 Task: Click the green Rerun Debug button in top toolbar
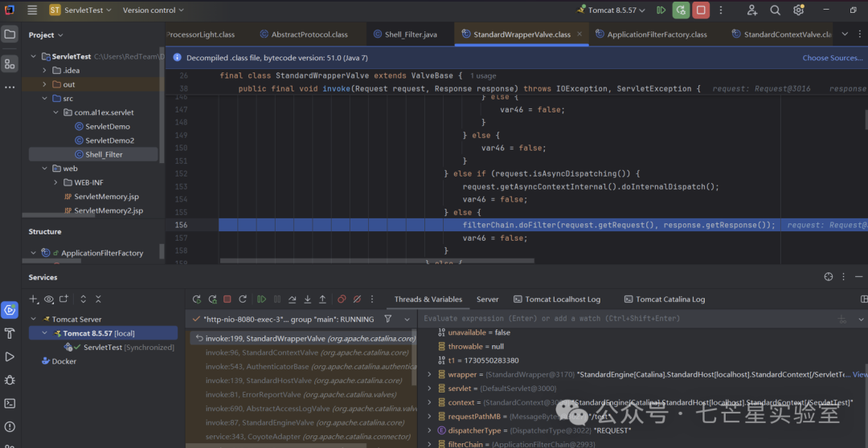(x=681, y=10)
